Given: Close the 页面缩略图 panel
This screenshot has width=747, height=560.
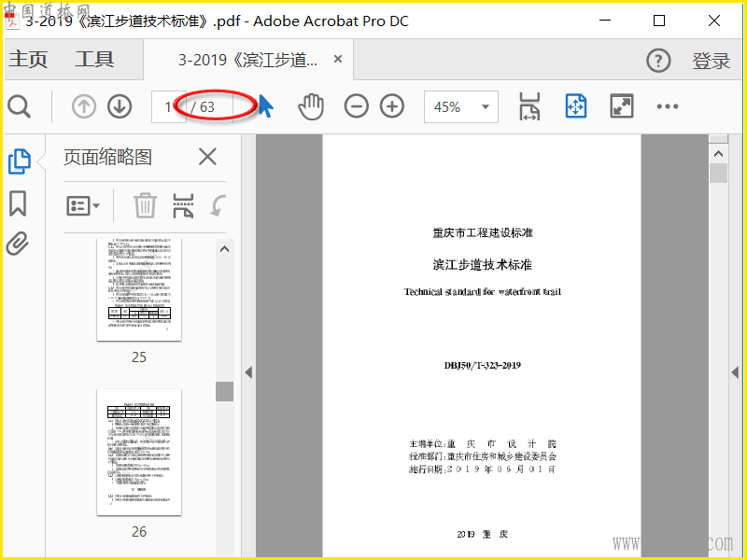Looking at the screenshot, I should tap(207, 157).
